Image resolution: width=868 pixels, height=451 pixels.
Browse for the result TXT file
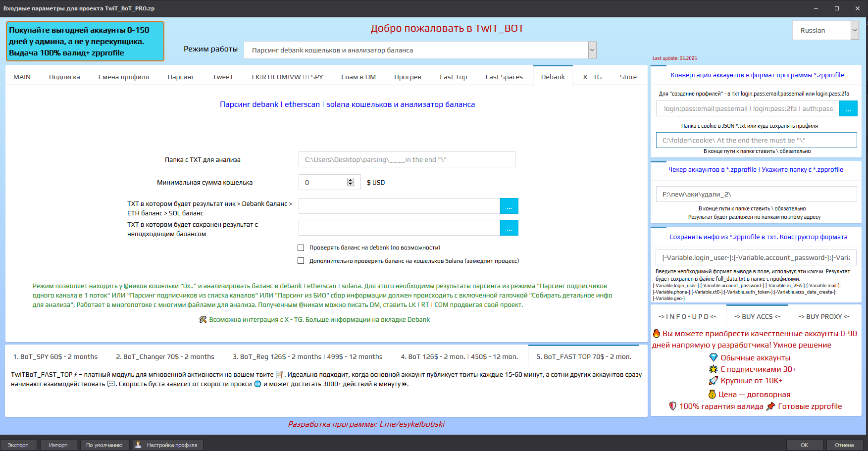click(509, 206)
